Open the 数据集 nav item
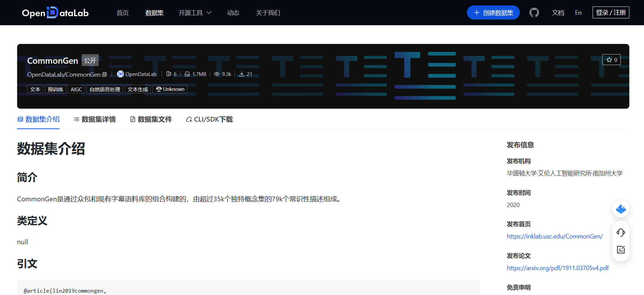This screenshot has width=644, height=295. 155,13
